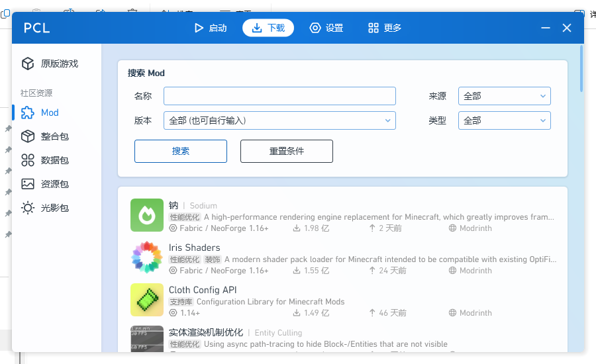Select 原版游戏 in the sidebar
The height and width of the screenshot is (364, 596).
57,64
